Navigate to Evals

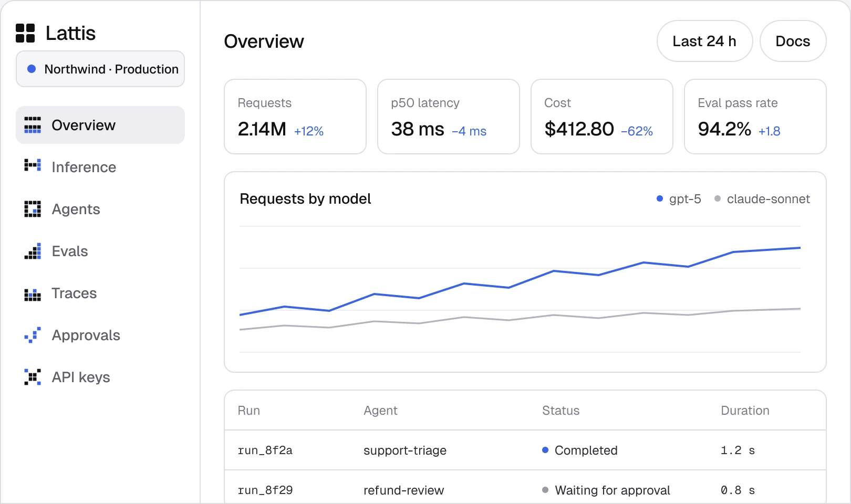click(x=100, y=251)
